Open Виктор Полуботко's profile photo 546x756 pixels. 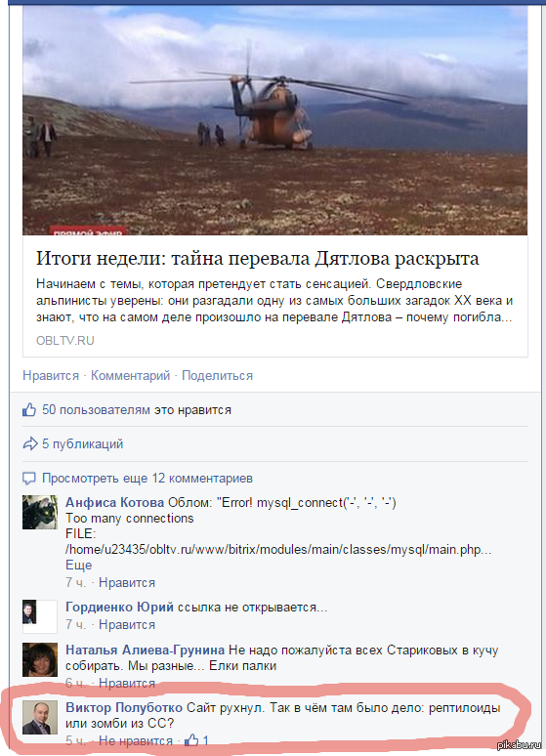40,717
